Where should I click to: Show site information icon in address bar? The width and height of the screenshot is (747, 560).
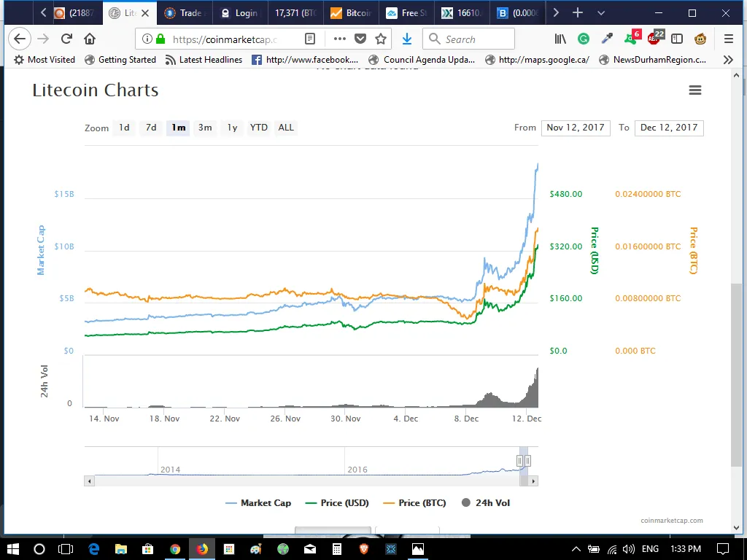pyautogui.click(x=147, y=39)
